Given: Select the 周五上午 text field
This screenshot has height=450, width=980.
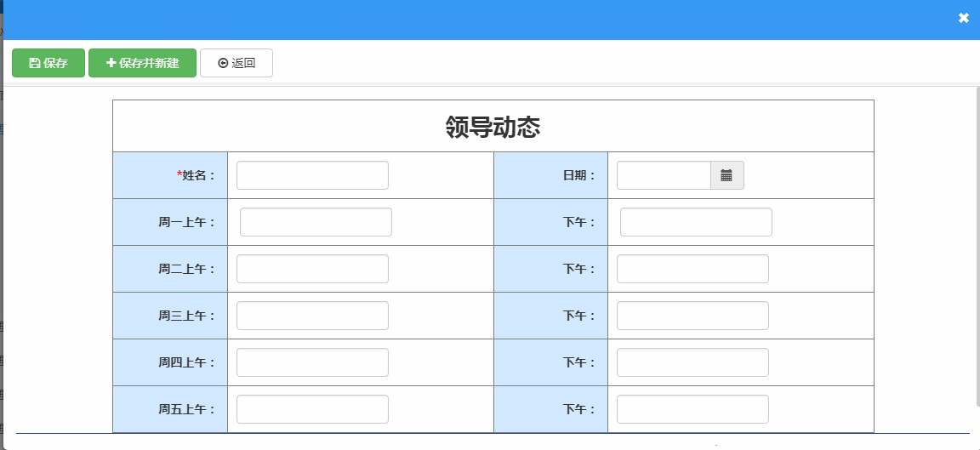Looking at the screenshot, I should click(312, 409).
